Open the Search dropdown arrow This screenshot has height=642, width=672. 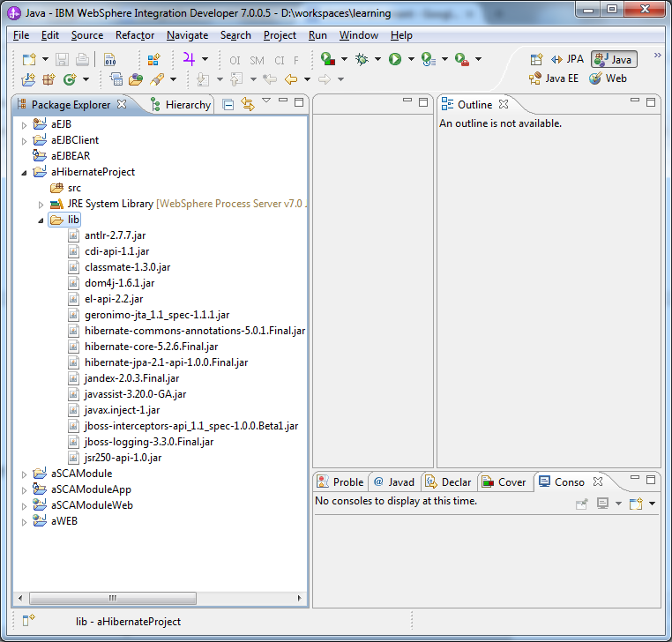[173, 79]
